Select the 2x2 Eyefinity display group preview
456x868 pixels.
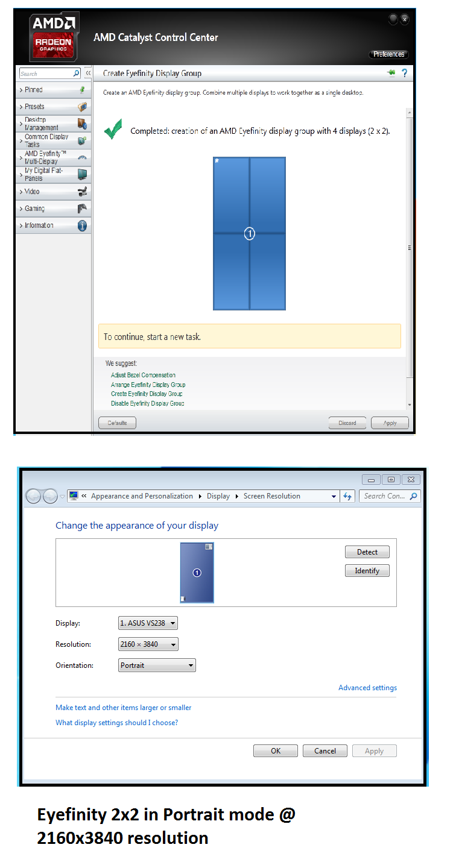249,234
